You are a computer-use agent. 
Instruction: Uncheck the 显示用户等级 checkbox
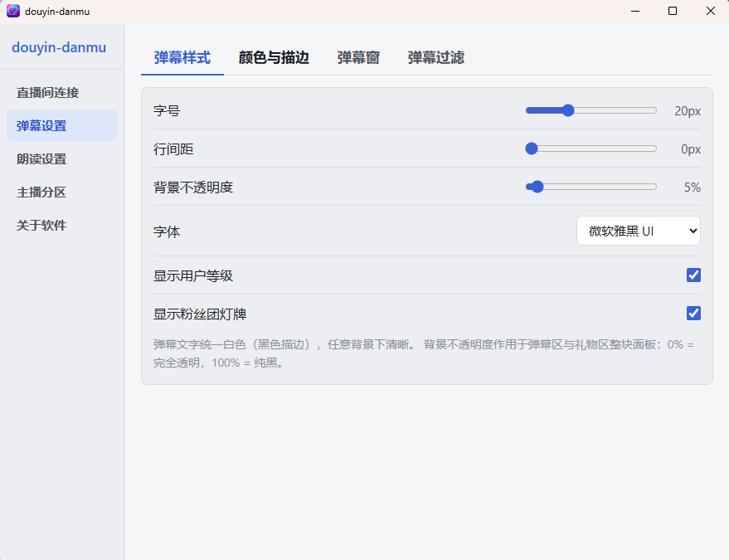pyautogui.click(x=693, y=275)
